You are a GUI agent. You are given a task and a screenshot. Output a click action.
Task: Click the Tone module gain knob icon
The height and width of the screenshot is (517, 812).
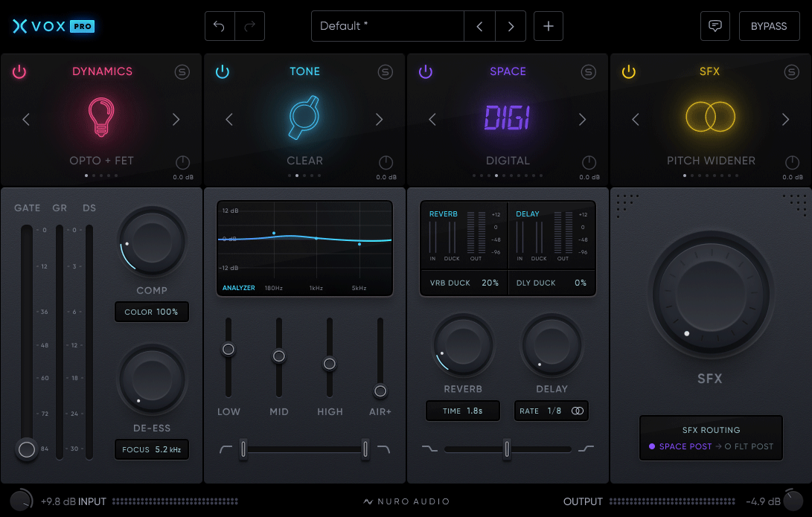coord(386,162)
